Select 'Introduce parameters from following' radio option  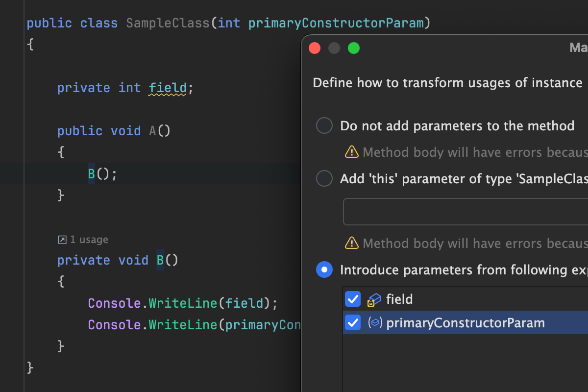pos(324,270)
